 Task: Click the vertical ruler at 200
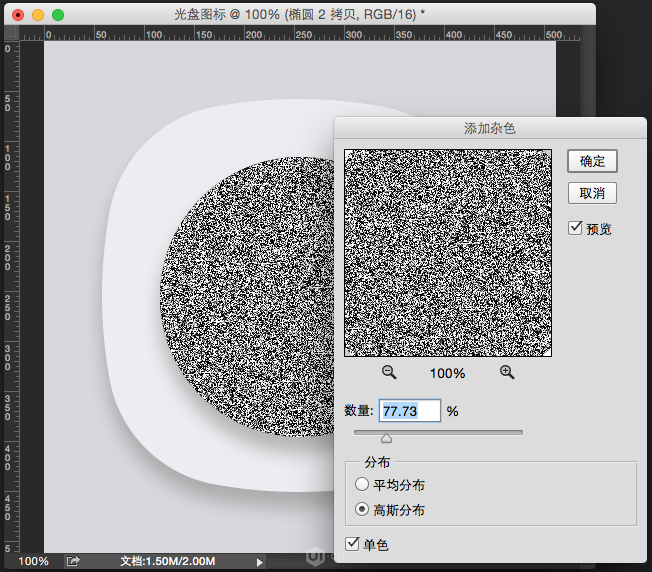click(8, 258)
